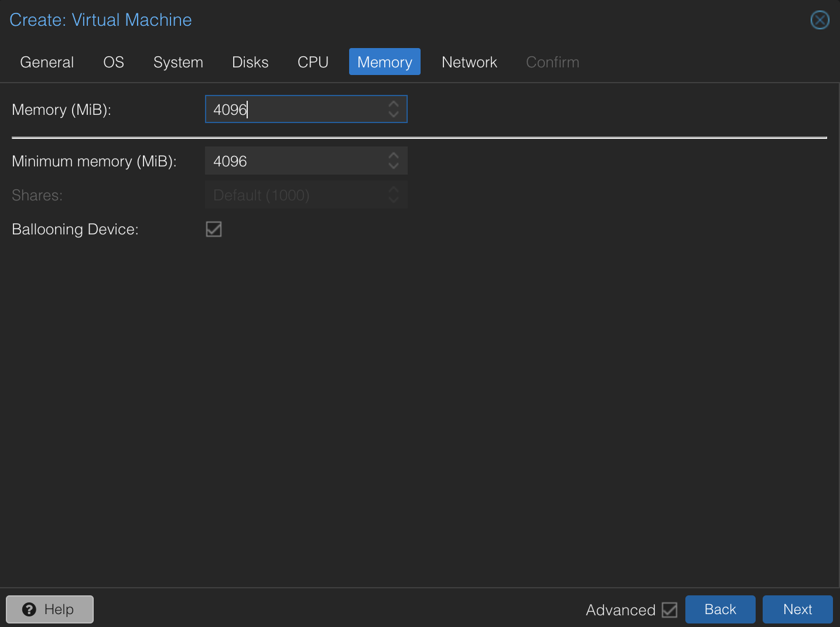Uncheck the Ballooning Device checkbox
The height and width of the screenshot is (627, 840).
point(213,229)
